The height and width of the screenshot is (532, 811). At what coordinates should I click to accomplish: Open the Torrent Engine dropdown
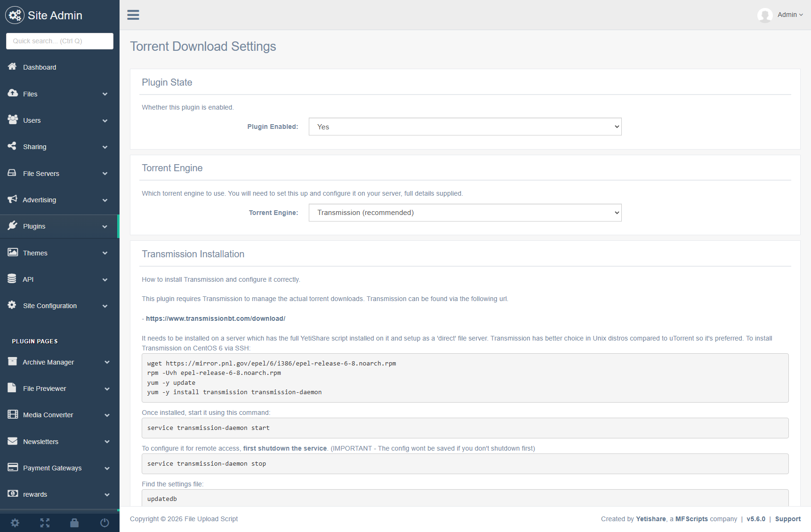click(465, 213)
